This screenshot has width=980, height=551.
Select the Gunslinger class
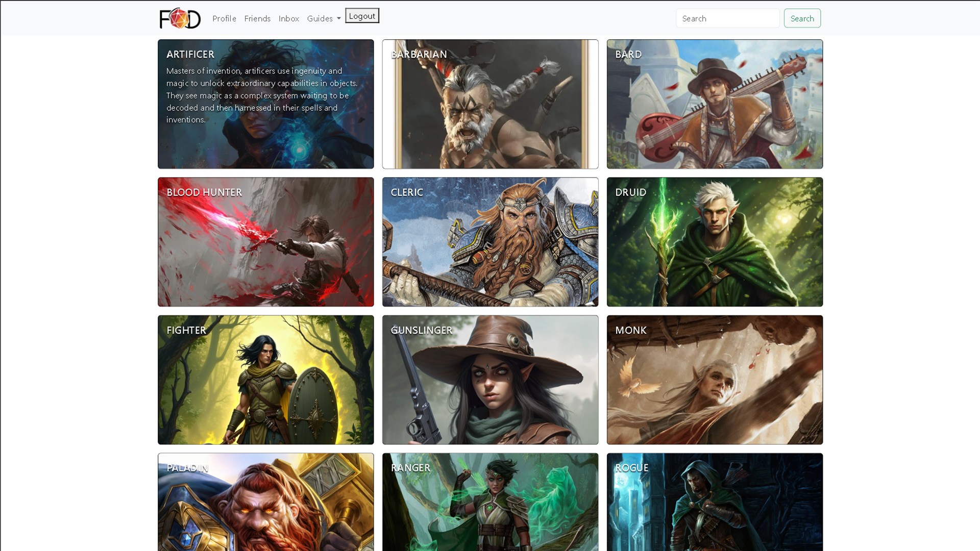(490, 380)
